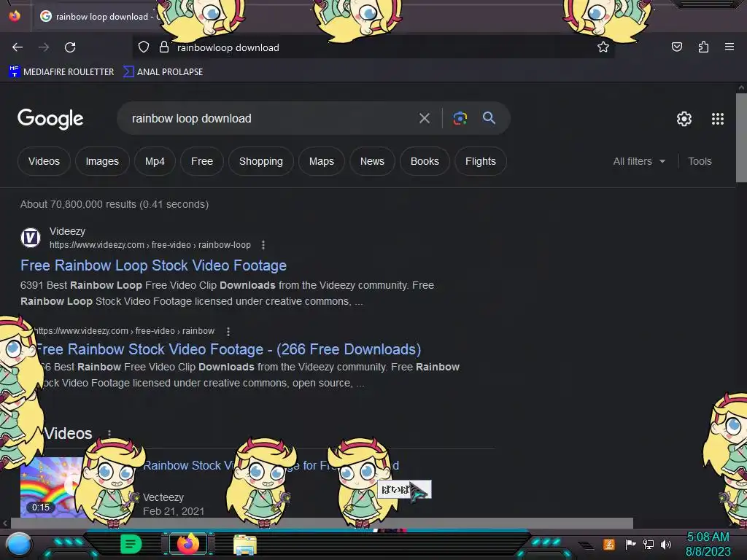Select the Books filter tab
The height and width of the screenshot is (560, 747).
[x=425, y=161]
